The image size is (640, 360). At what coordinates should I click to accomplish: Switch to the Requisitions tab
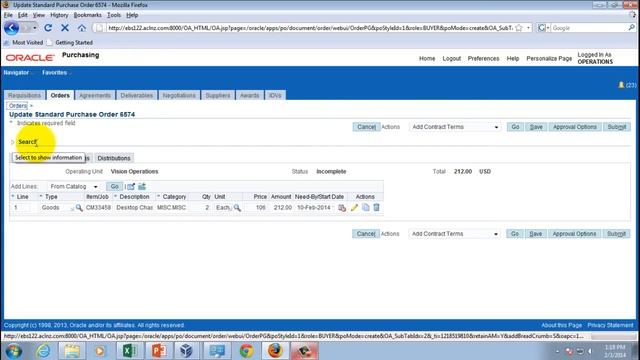(24, 95)
